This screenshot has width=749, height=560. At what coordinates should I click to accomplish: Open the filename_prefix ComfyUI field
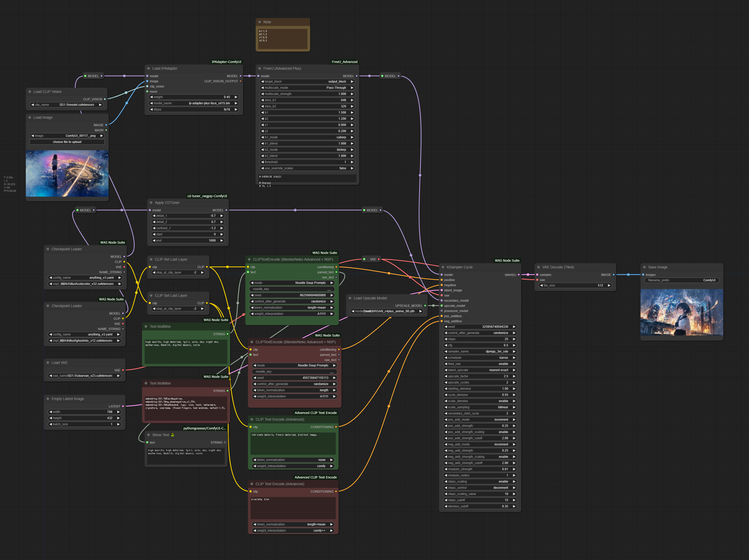pos(681,280)
